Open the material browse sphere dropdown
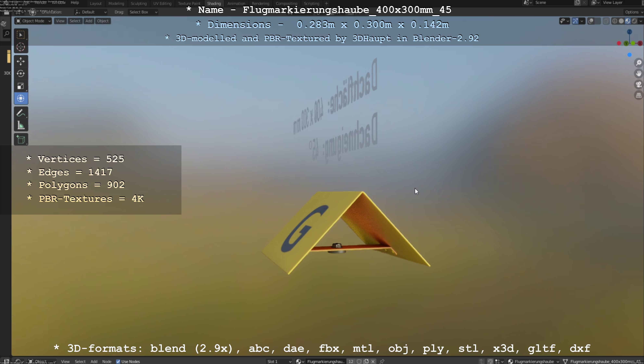 pos(300,361)
